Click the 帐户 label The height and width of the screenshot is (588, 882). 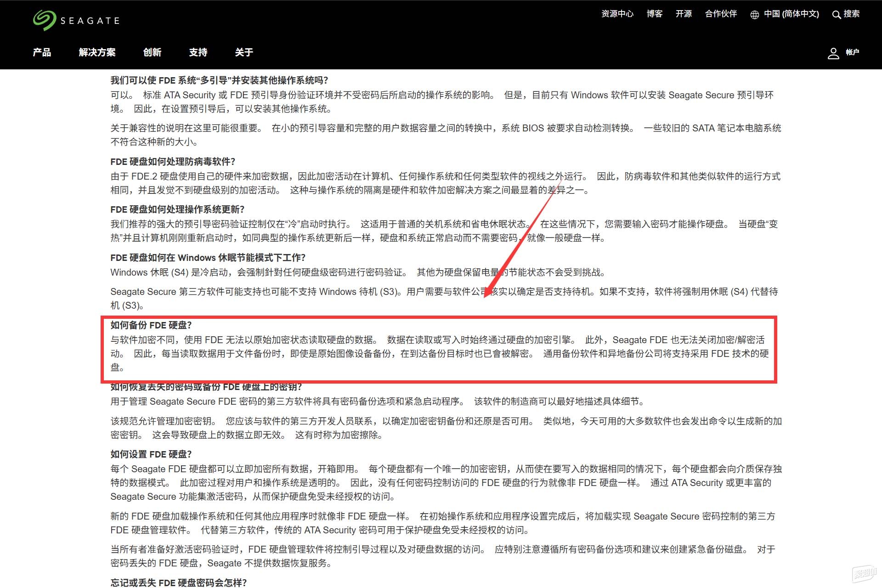coord(853,52)
